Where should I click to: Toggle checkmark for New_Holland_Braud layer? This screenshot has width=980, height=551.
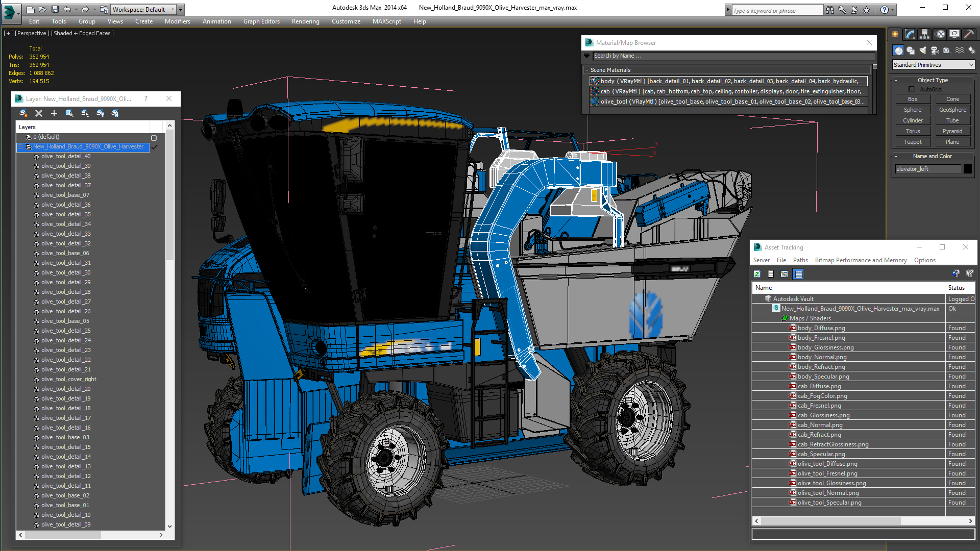pyautogui.click(x=155, y=147)
